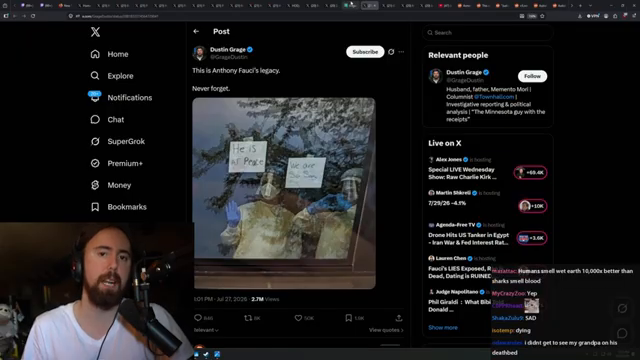Open new browser tab with plus
Image resolution: width=640 pixels, height=360 pixels.
click(x=580, y=6)
